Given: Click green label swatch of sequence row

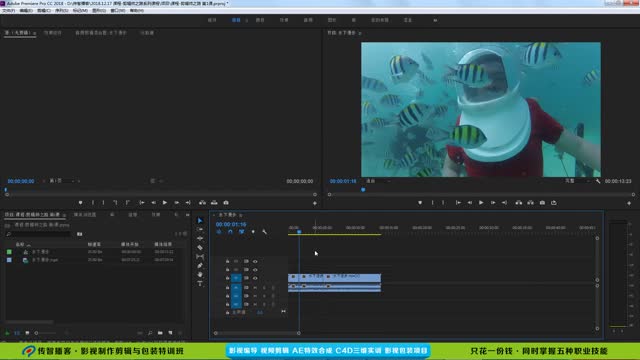Looking at the screenshot, I should (9, 252).
